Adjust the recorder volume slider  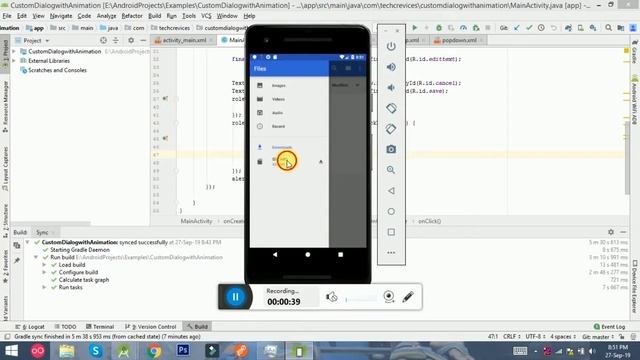(x=361, y=299)
